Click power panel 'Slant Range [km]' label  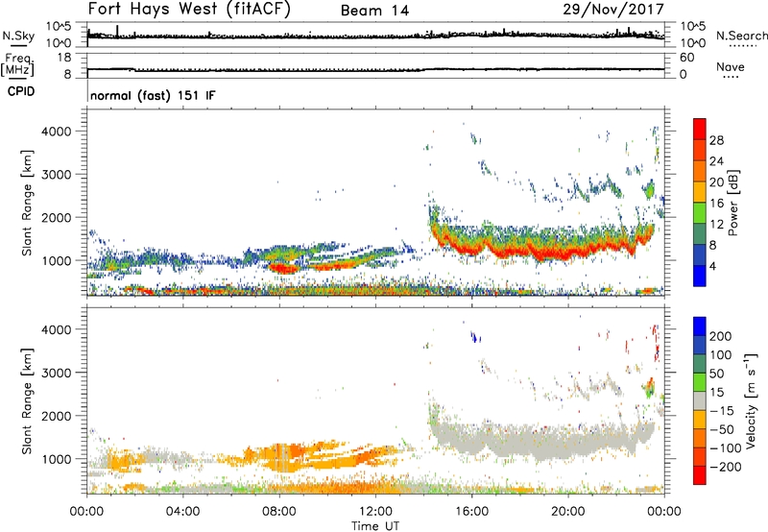[x=27, y=203]
